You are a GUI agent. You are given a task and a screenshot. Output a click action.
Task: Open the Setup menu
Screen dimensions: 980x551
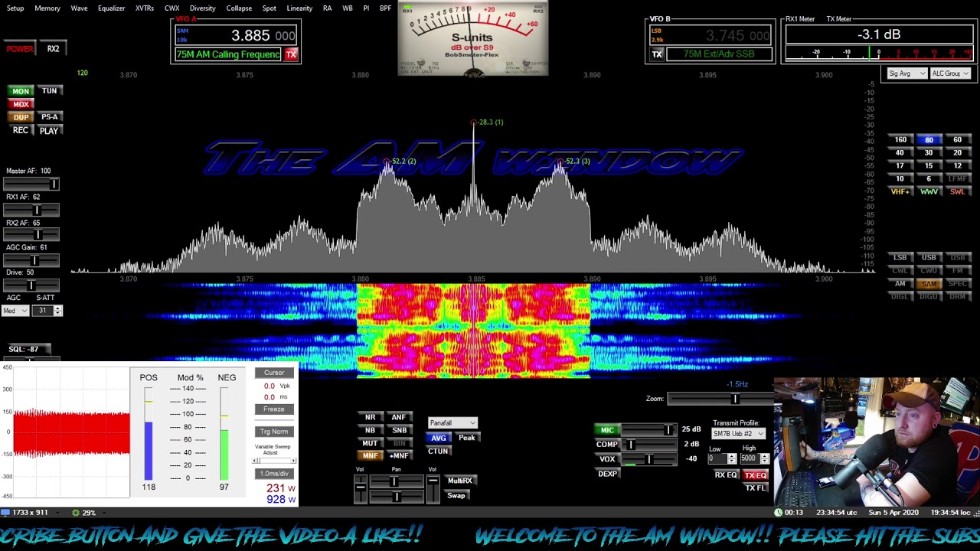15,8
